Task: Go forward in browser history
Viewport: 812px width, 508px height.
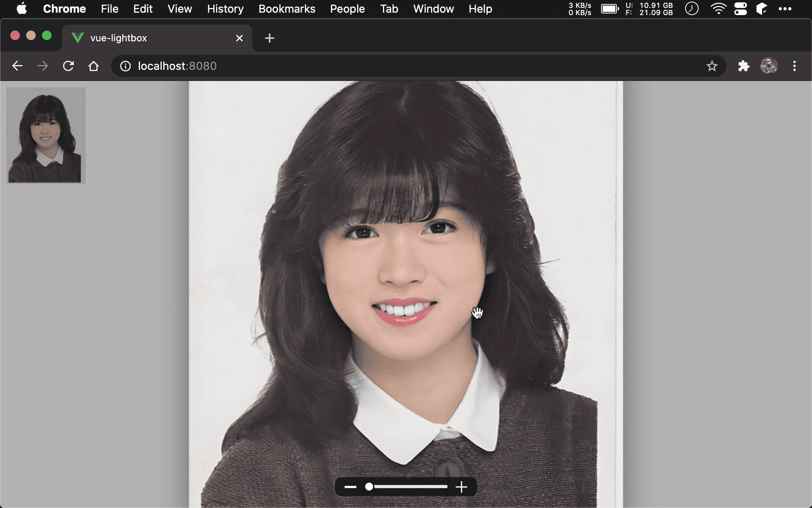Action: click(43, 66)
